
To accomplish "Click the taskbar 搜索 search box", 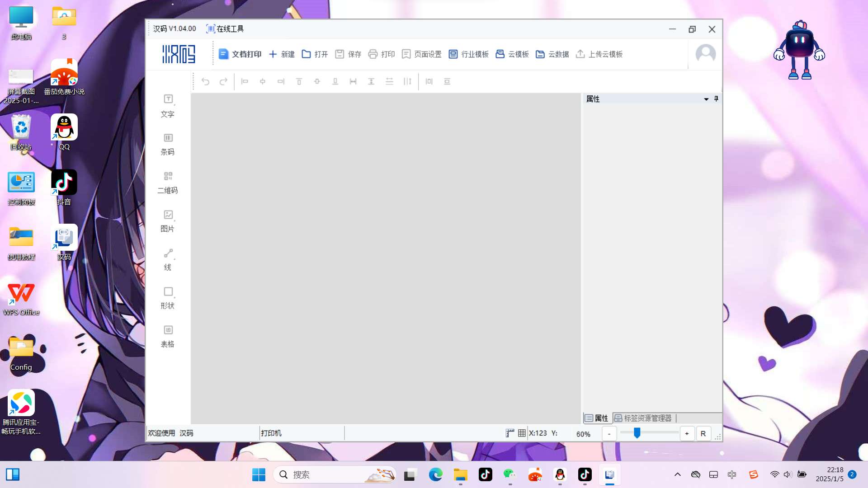I will 335,474.
